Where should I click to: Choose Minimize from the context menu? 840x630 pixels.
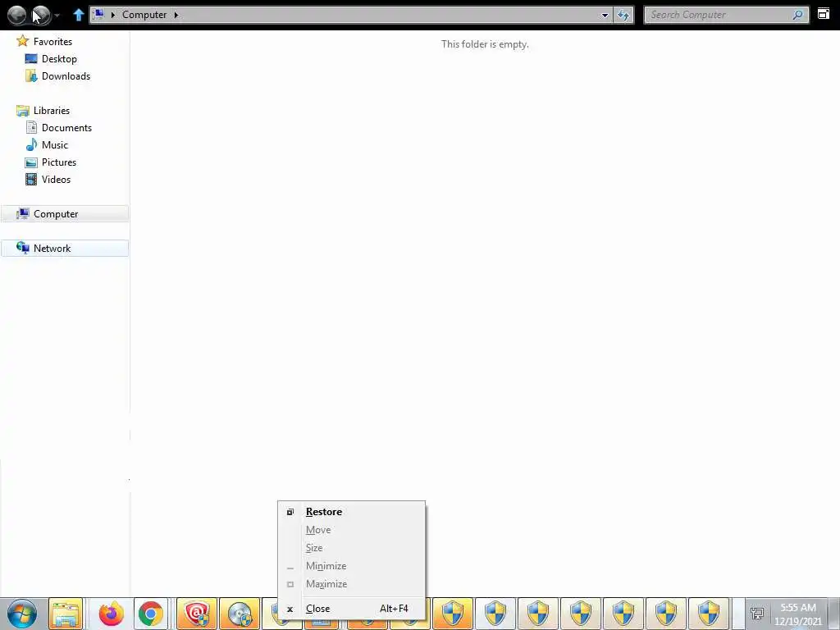tap(351, 566)
